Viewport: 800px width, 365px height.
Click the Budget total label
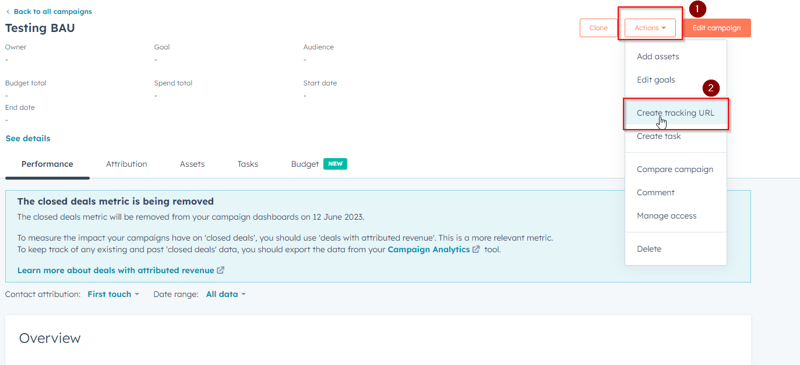point(26,83)
